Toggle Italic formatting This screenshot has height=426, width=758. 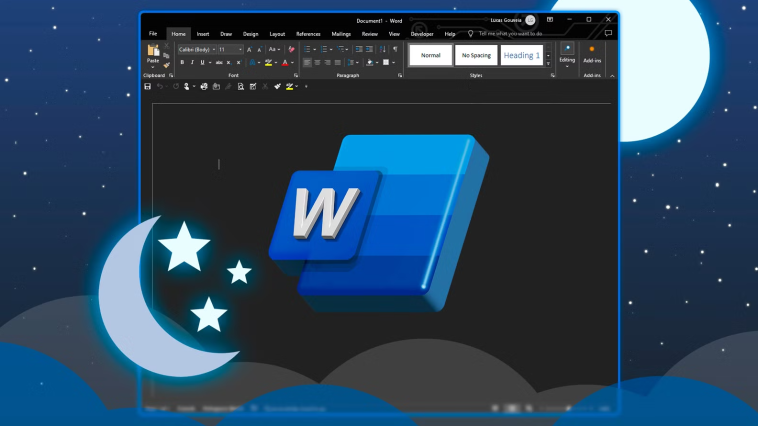(x=191, y=62)
